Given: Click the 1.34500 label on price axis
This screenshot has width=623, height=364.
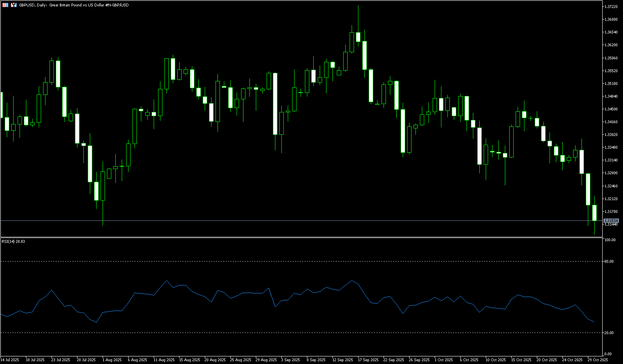Looking at the screenshot, I should pyautogui.click(x=611, y=109).
